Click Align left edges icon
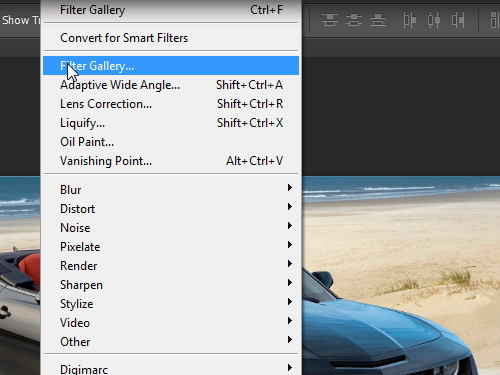This screenshot has width=500, height=375. pyautogui.click(x=410, y=20)
